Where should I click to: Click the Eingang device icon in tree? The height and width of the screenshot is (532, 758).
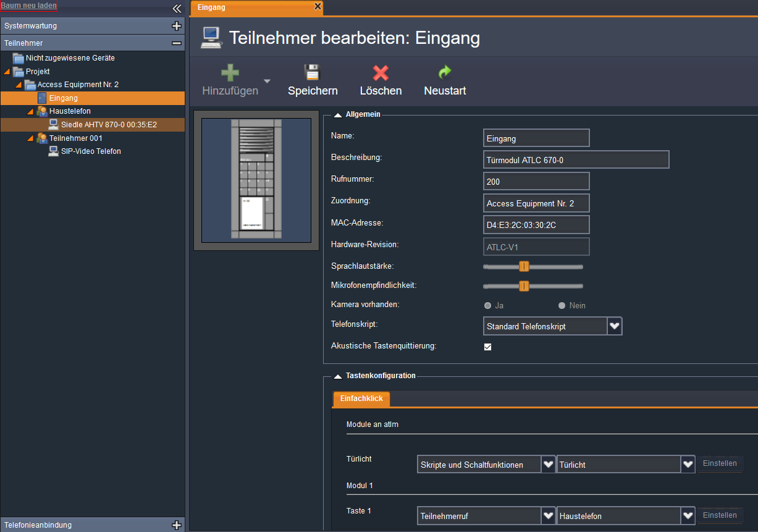pos(42,98)
